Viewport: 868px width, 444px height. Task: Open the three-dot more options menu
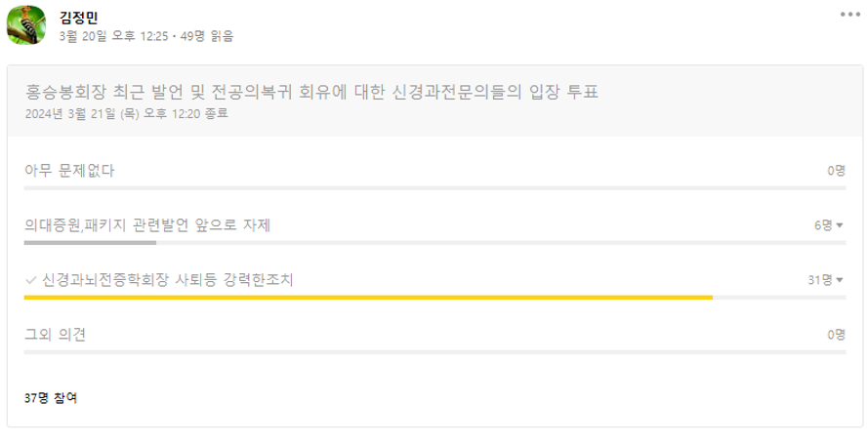849,15
